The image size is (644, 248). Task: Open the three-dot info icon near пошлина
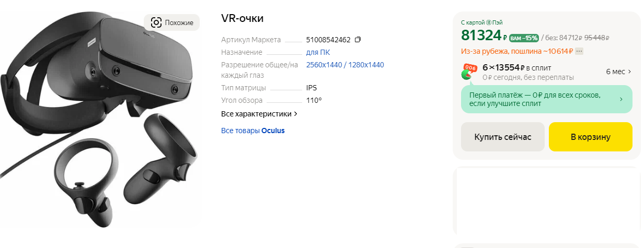(579, 51)
